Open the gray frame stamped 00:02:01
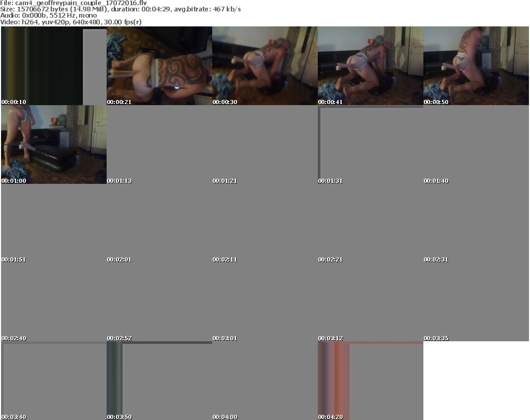Image resolution: width=530 pixels, height=420 pixels. click(159, 223)
